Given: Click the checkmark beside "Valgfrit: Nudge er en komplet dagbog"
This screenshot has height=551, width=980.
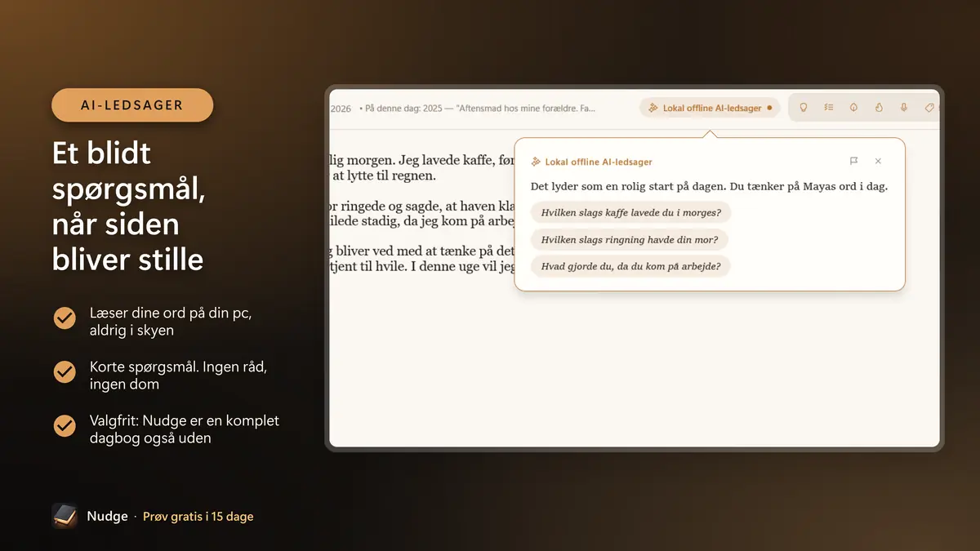Looking at the screenshot, I should (x=65, y=425).
